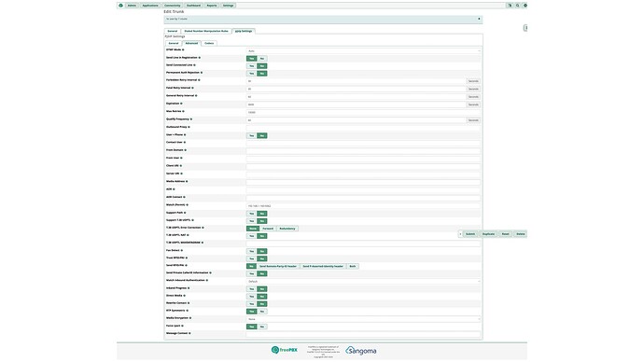The image size is (644, 362).
Task: Click the Match (Permit) input field
Action: [363, 205]
